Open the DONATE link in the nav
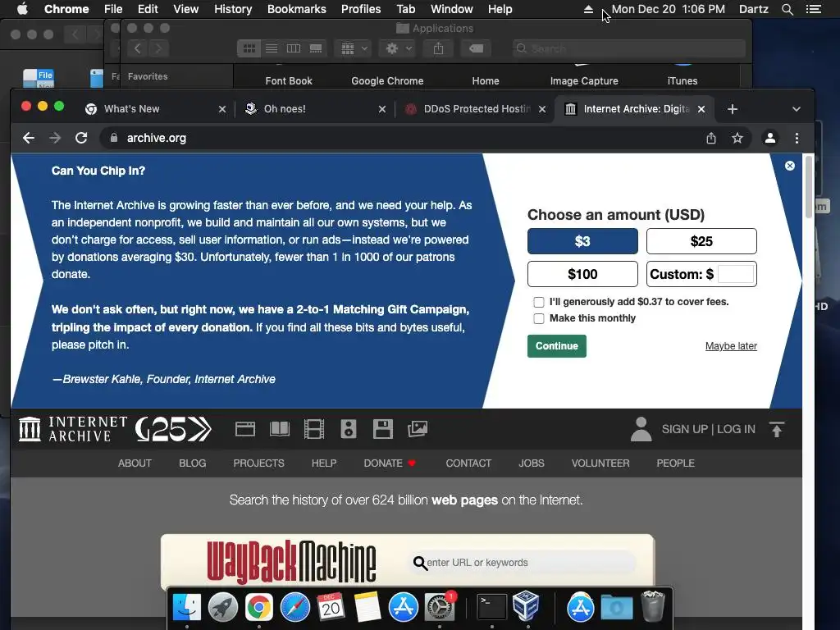This screenshot has height=630, width=840. pyautogui.click(x=390, y=463)
